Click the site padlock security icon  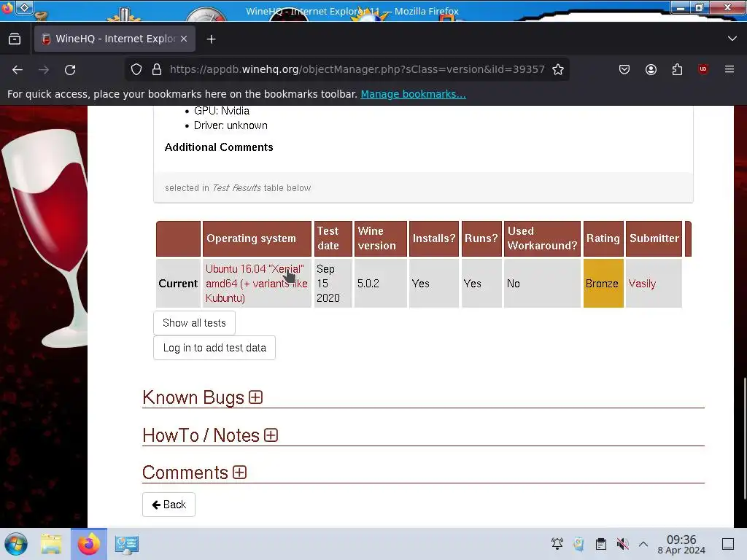pyautogui.click(x=157, y=69)
